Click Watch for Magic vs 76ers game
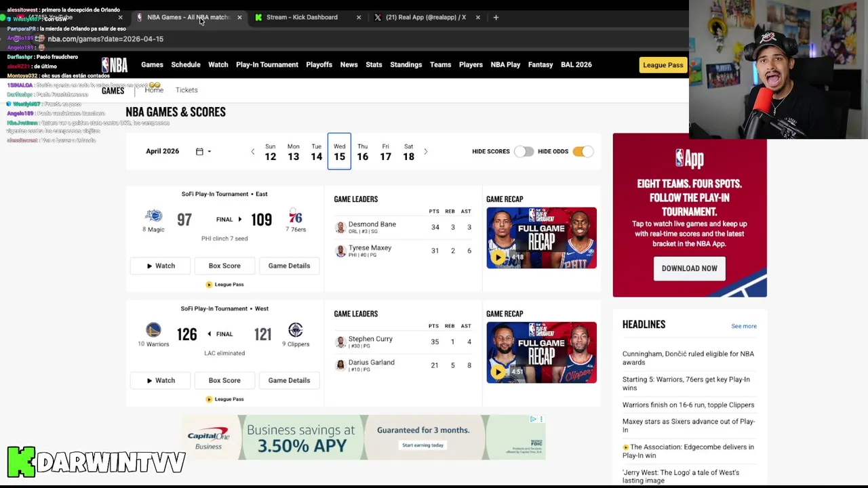Viewport: 868px width, 488px height. 161,266
